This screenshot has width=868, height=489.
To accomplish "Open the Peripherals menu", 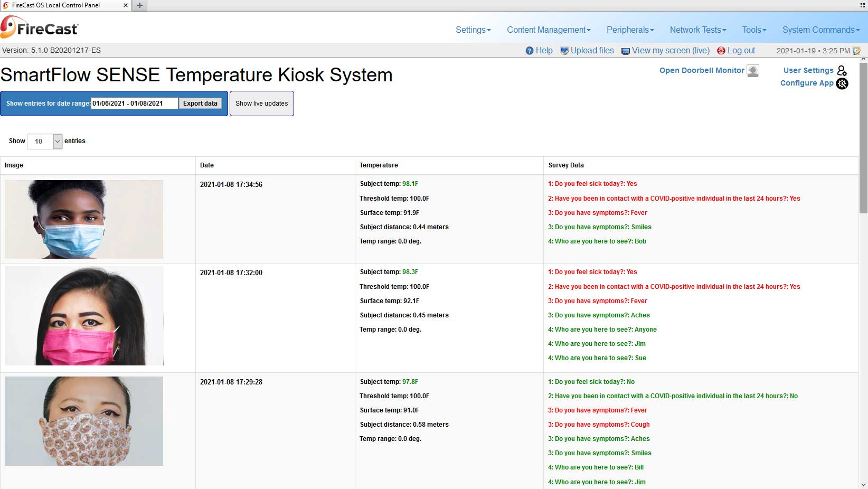I will 630,30.
